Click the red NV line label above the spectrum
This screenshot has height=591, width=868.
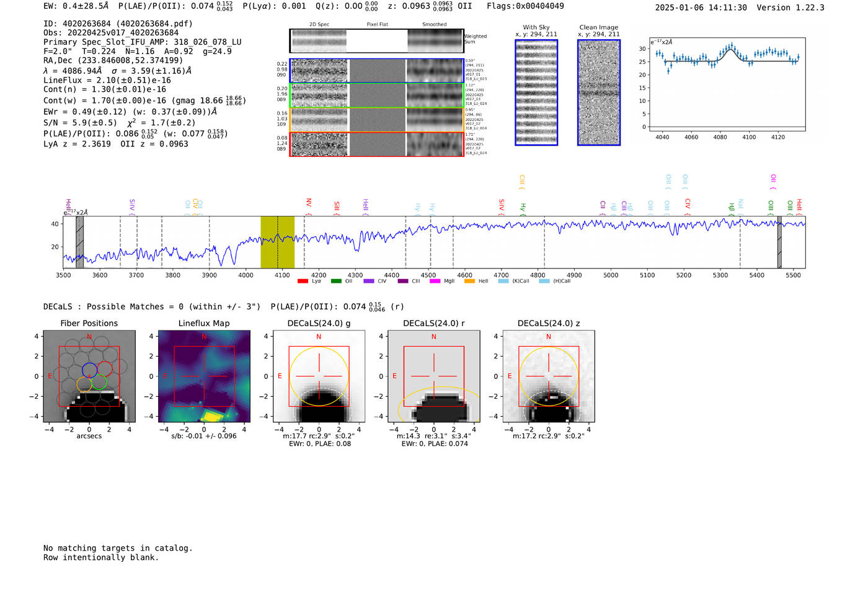click(x=309, y=203)
